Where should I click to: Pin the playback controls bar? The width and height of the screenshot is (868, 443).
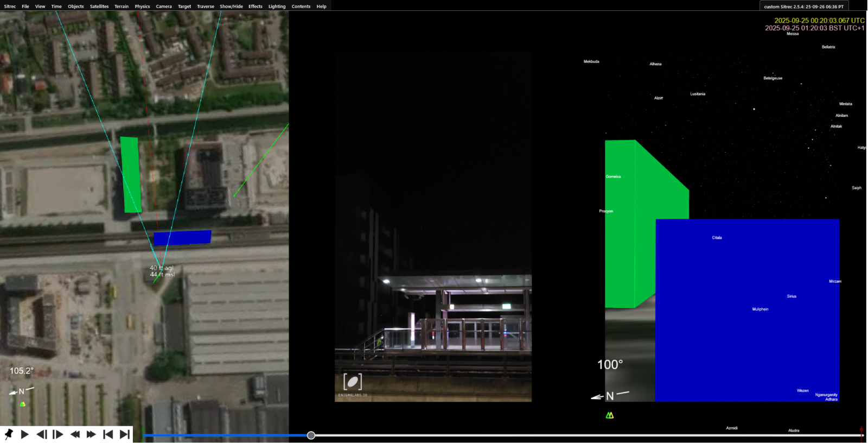[9, 434]
